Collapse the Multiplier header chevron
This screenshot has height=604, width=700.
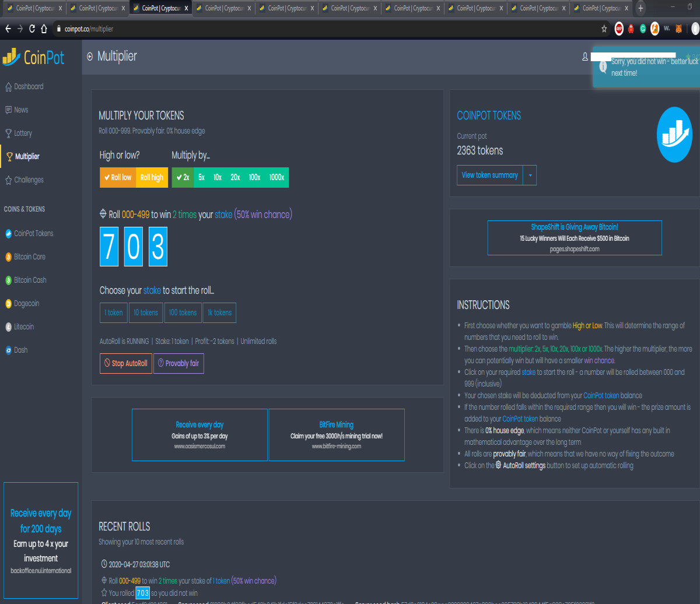[x=90, y=57]
